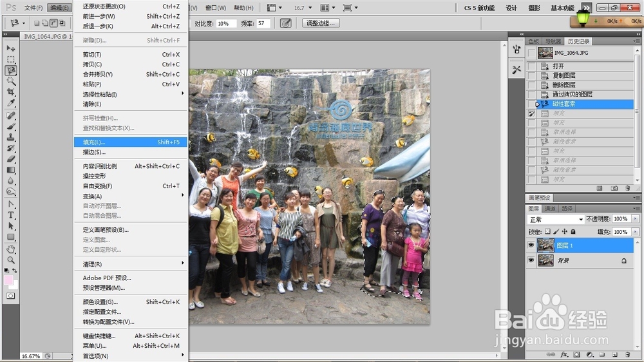Viewport: 644px width, 362px height.
Task: Click foreground color swatch
Action: pyautogui.click(x=8, y=280)
